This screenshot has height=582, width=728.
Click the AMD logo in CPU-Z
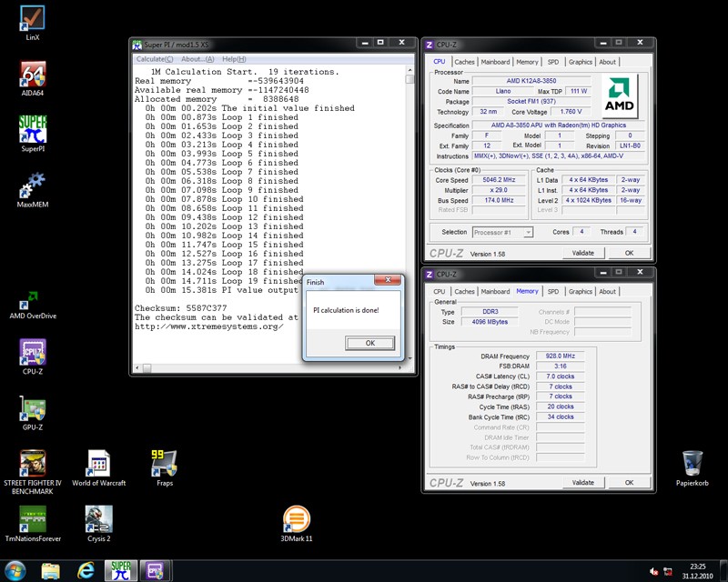click(620, 96)
